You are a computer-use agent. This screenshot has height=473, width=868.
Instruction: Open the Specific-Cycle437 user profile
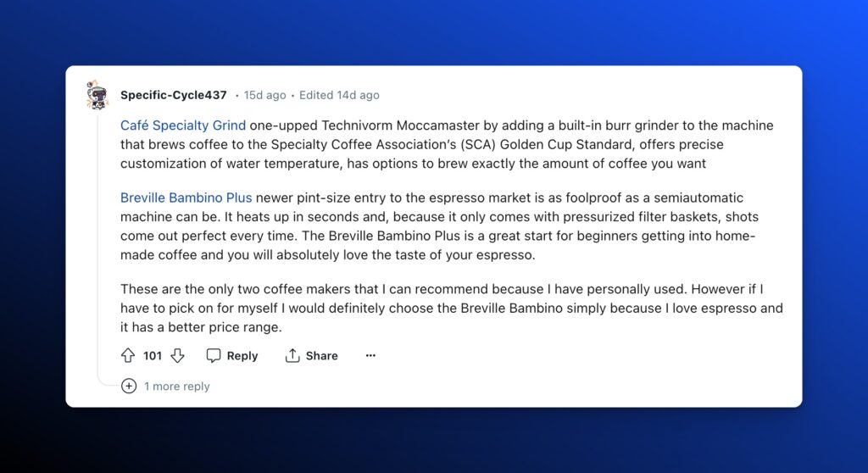174,95
